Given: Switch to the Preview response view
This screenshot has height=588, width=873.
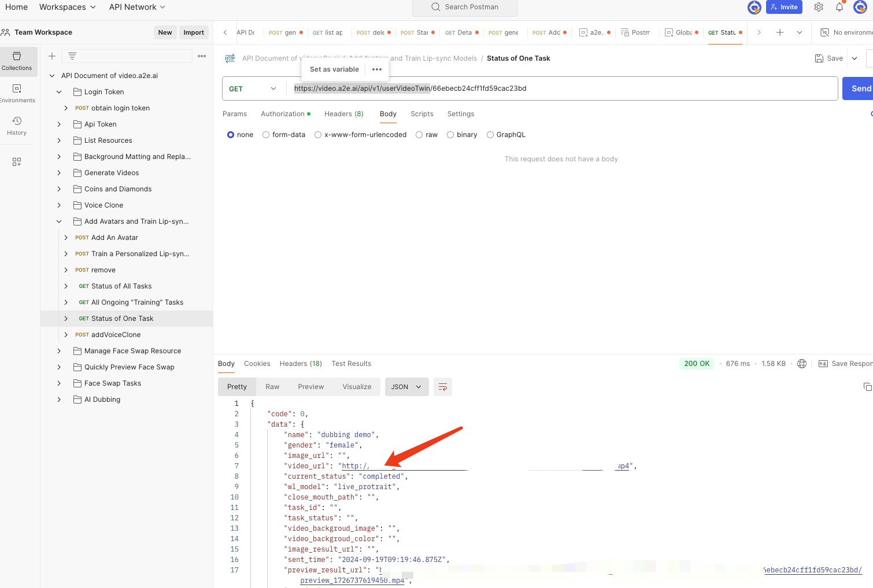Looking at the screenshot, I should point(310,387).
